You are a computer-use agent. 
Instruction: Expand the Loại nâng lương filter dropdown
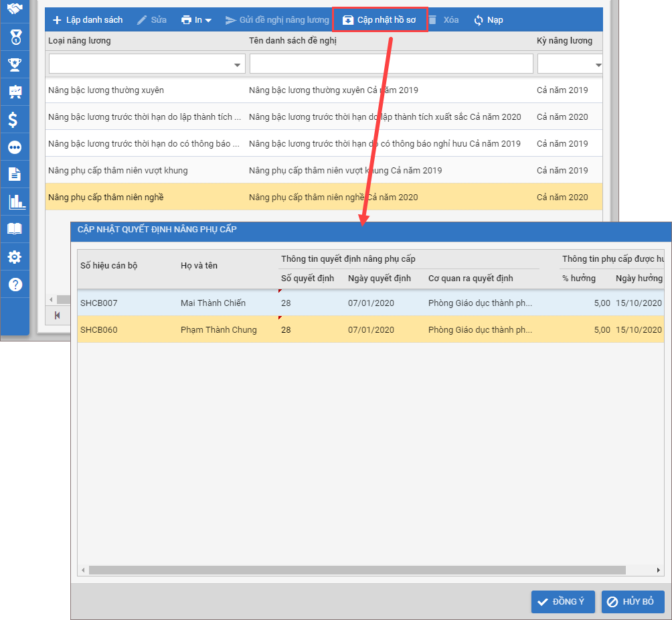(x=237, y=64)
